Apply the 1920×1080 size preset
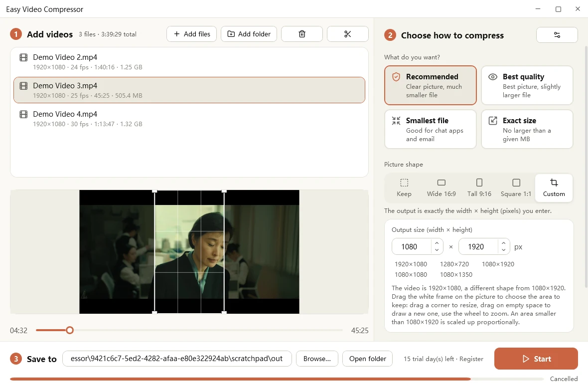The width and height of the screenshot is (588, 389). 411,264
